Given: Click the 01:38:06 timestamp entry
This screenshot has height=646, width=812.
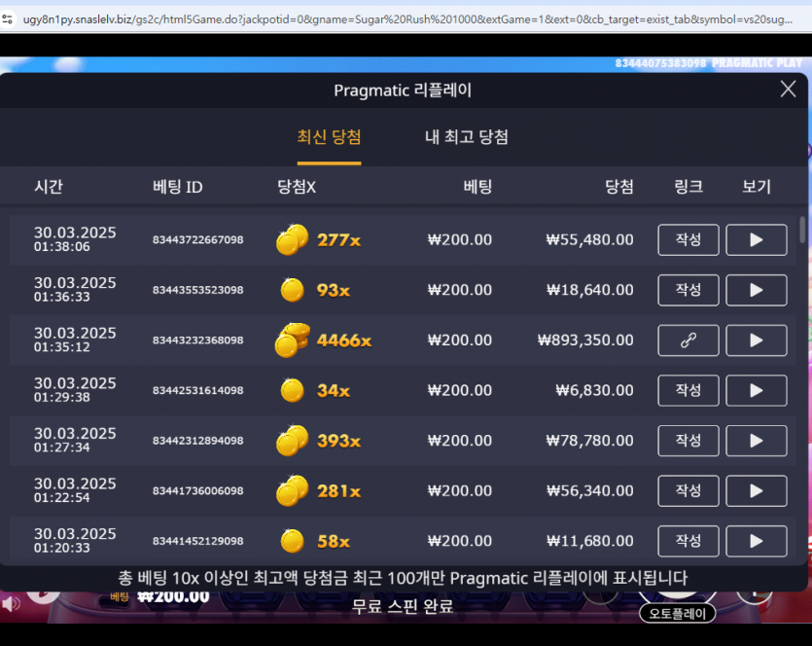Looking at the screenshot, I should 61,247.
